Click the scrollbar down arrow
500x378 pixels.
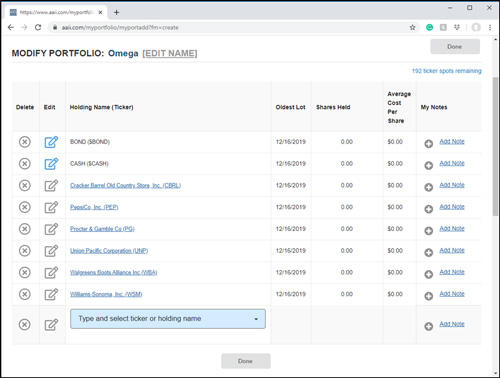pyautogui.click(x=495, y=373)
